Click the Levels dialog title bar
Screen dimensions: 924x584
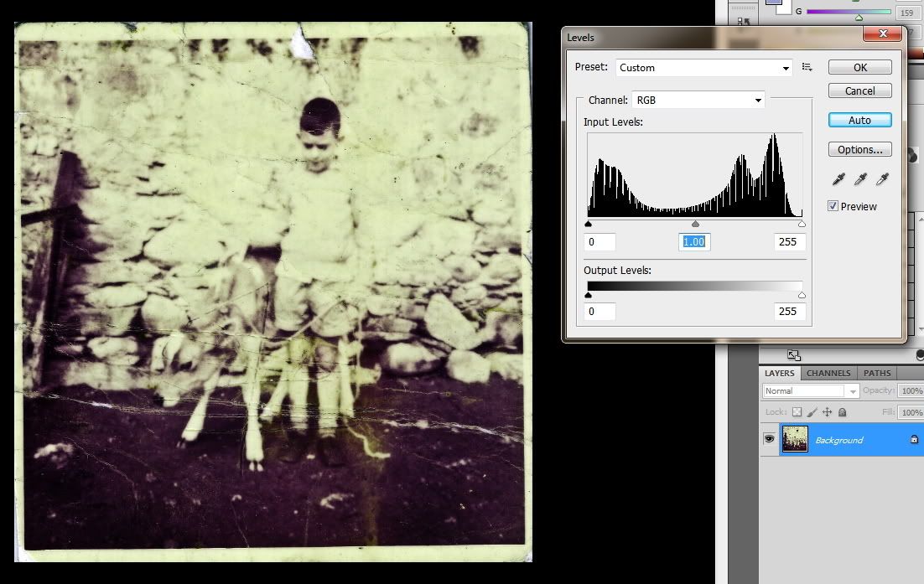pyautogui.click(x=713, y=37)
